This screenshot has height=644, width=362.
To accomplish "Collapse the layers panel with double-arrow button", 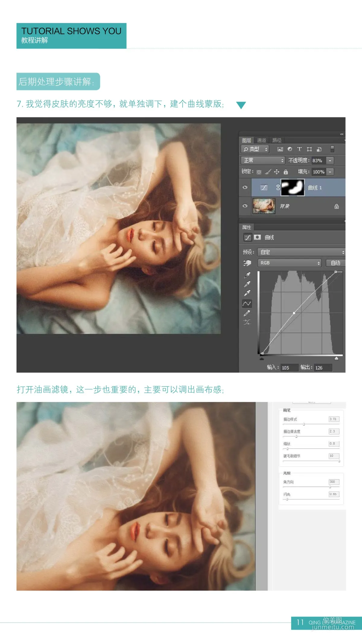I will pos(341,134).
